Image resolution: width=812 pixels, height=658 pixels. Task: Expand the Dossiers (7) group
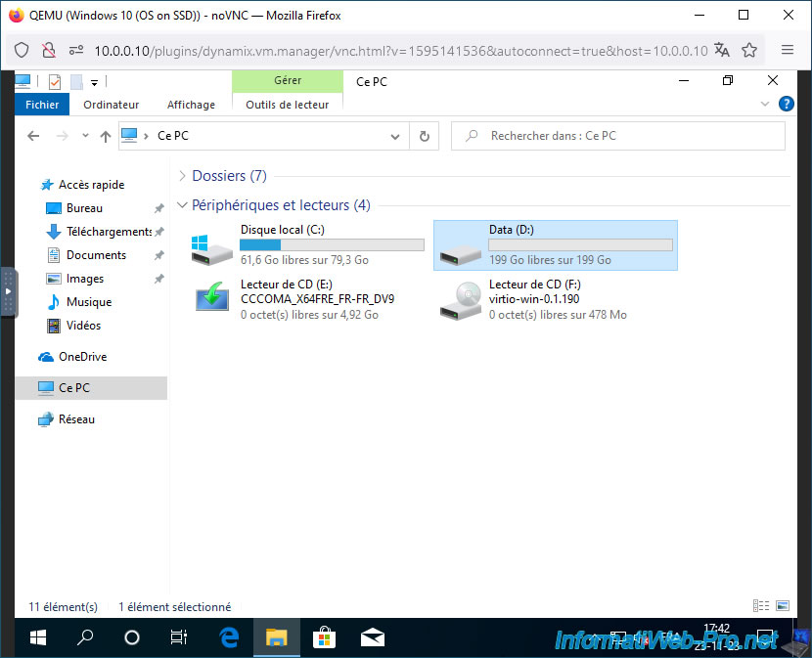182,176
